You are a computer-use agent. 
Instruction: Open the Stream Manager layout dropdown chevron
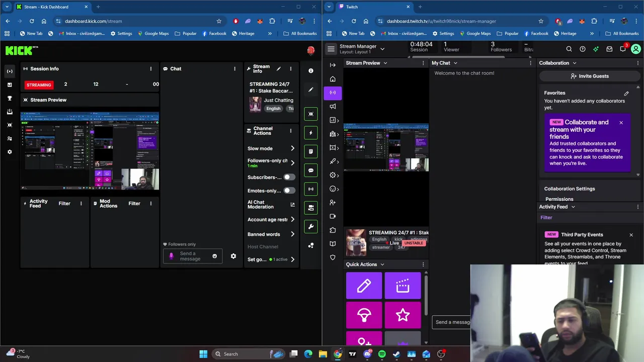382,49
